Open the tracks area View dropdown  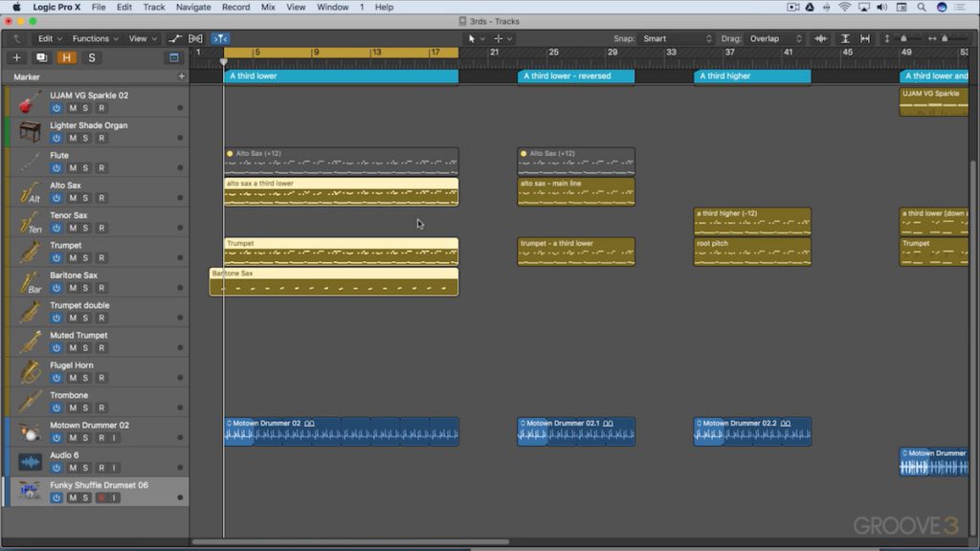[143, 38]
